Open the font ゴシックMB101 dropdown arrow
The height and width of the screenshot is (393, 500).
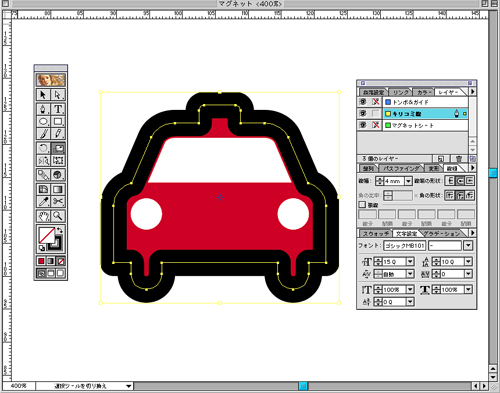[x=468, y=246]
